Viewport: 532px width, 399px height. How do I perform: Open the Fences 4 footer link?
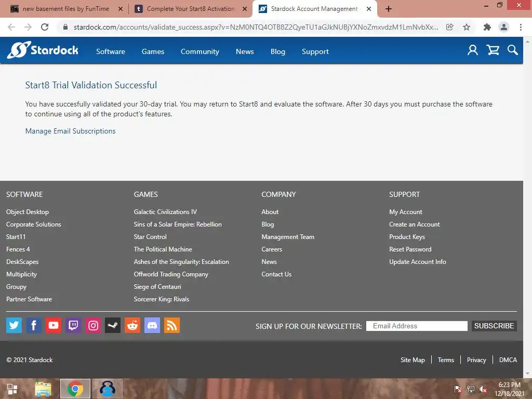coord(18,249)
